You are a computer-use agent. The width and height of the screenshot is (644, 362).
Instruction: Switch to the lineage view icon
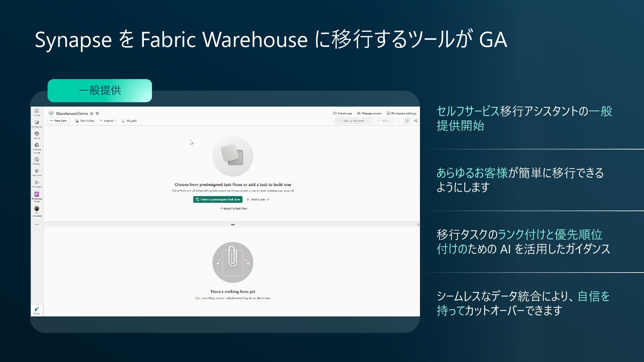click(416, 121)
